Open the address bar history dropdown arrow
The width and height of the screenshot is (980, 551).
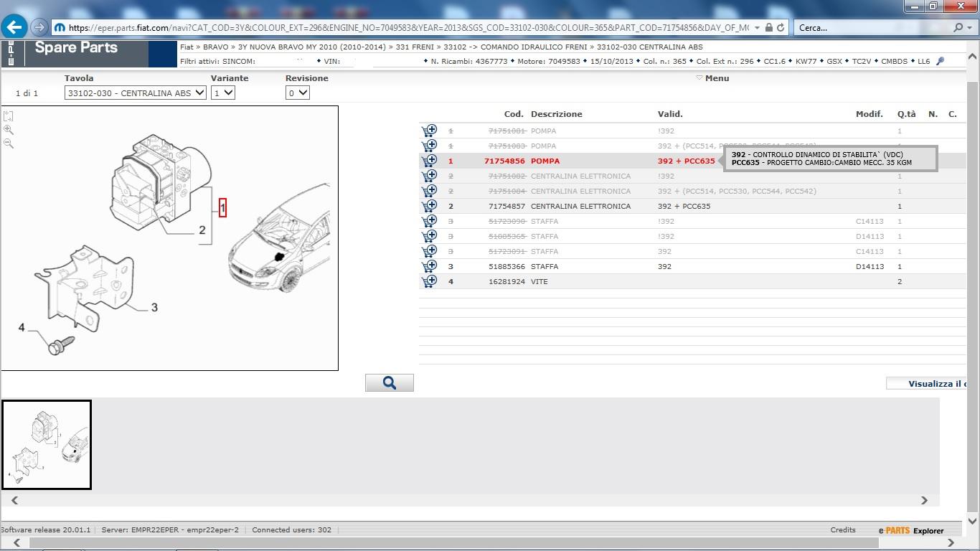758,28
